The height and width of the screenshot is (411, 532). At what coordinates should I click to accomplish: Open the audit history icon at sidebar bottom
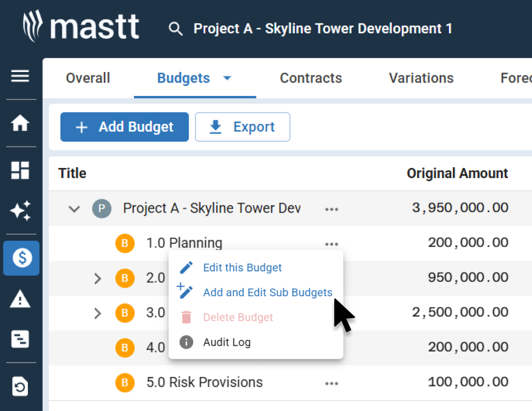[x=21, y=387]
